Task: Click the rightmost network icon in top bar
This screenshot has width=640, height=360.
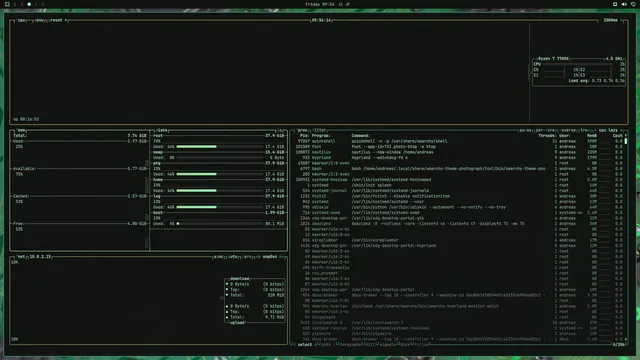Action: tap(633, 4)
